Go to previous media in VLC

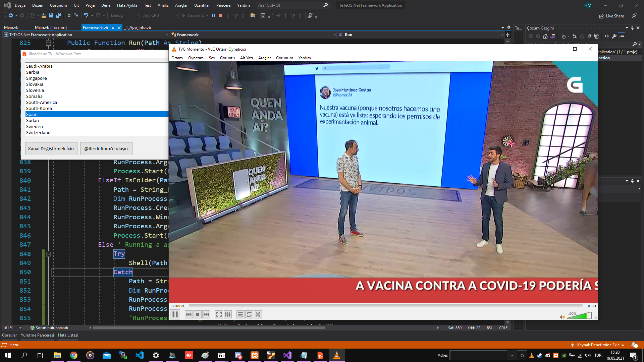point(189,314)
